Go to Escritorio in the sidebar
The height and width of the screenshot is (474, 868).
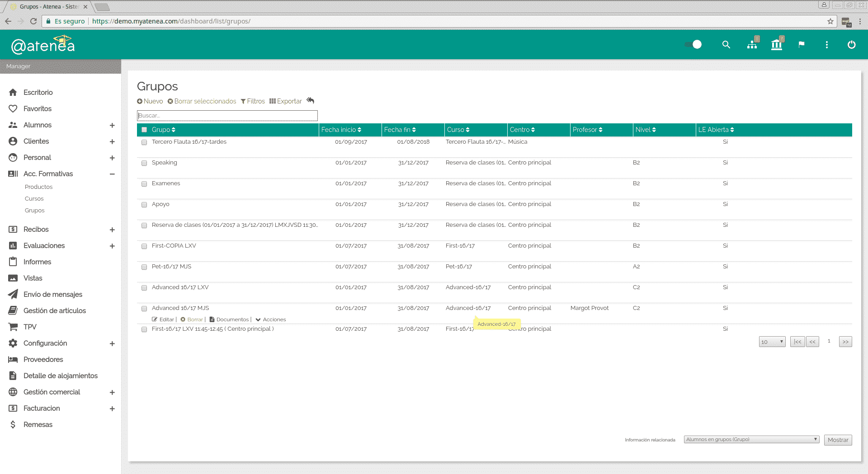pos(38,92)
